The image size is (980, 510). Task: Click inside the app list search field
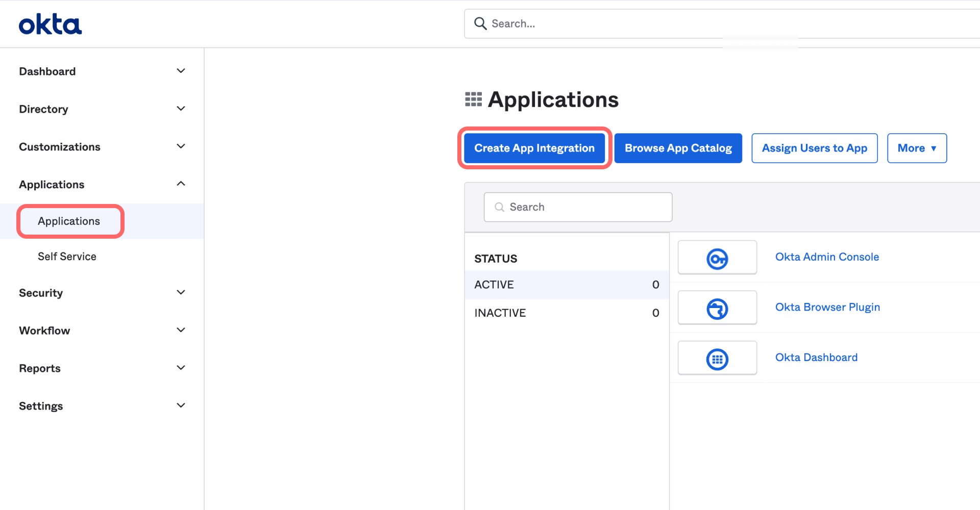click(x=577, y=207)
